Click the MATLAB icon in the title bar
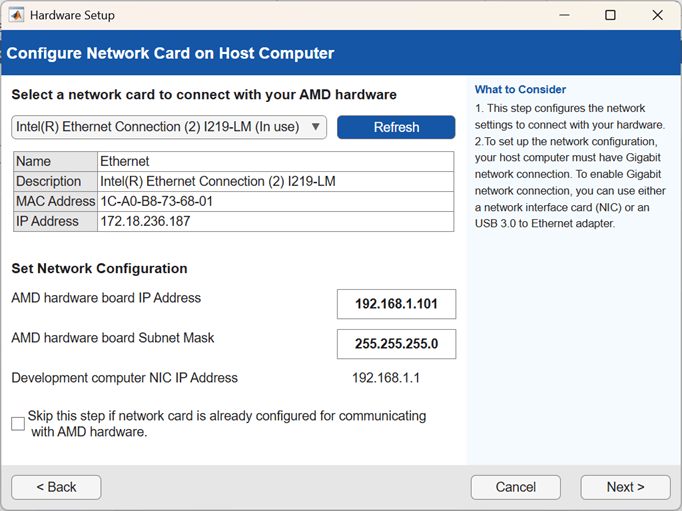Screen dimensions: 682x511 coord(16,15)
